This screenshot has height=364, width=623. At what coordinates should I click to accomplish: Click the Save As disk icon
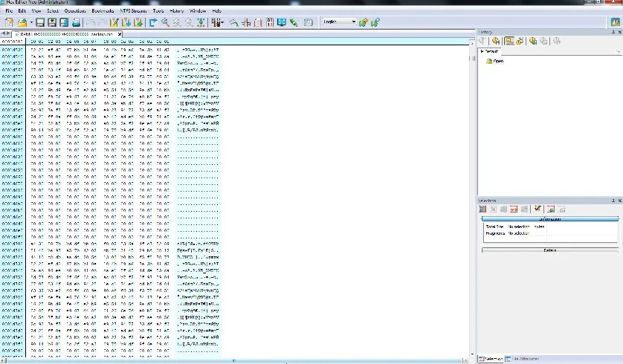click(52, 22)
